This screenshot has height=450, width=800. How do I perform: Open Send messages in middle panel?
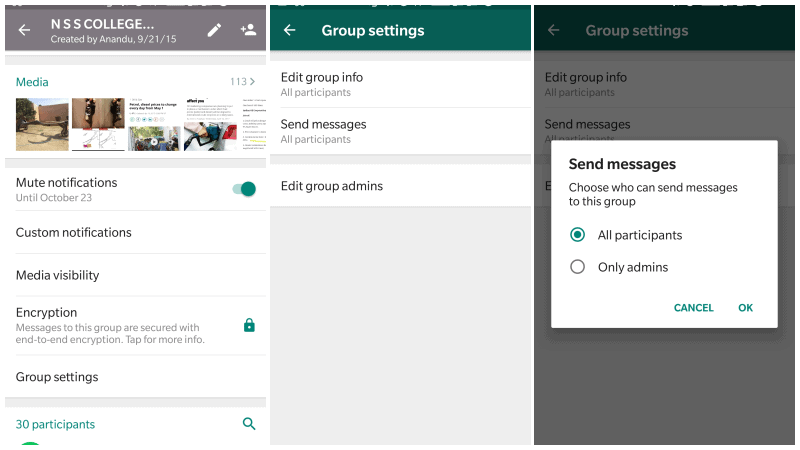(401, 131)
